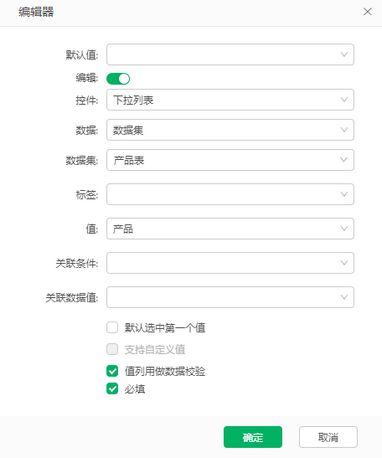
Task: Tick the 支持自定义值 checkbox
Action: pyautogui.click(x=112, y=349)
